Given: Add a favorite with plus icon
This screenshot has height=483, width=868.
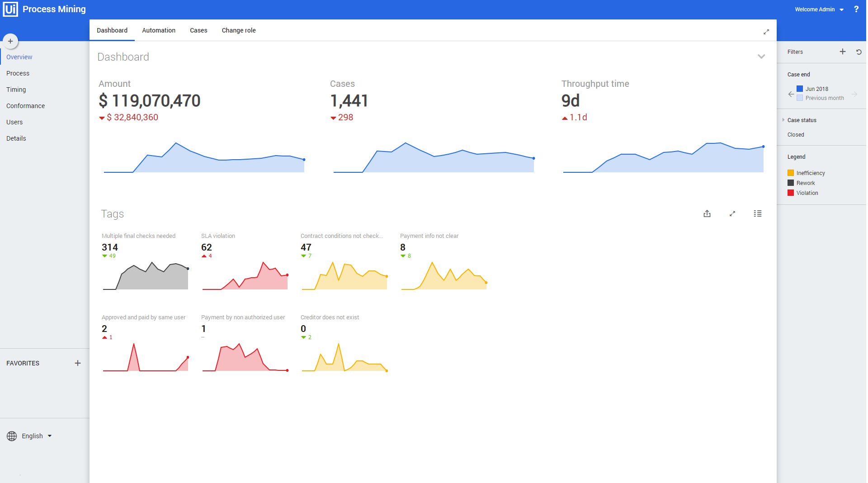Looking at the screenshot, I should [x=78, y=363].
